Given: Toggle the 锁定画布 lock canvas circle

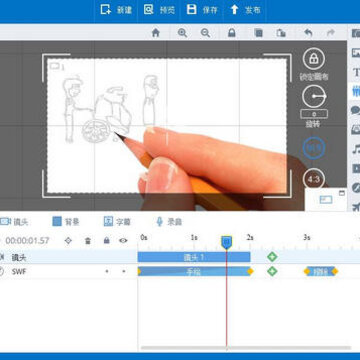Looking at the screenshot, I should pyautogui.click(x=313, y=59).
